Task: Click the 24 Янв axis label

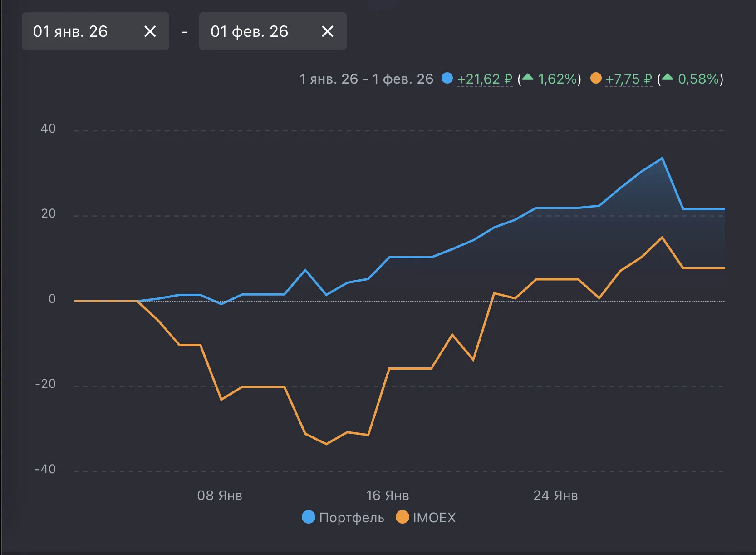Action: [x=555, y=496]
